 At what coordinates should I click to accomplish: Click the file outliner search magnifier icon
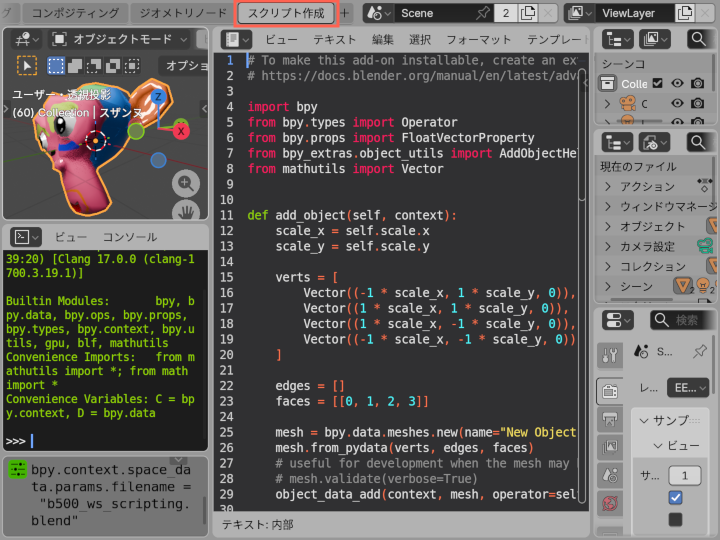pos(698,143)
